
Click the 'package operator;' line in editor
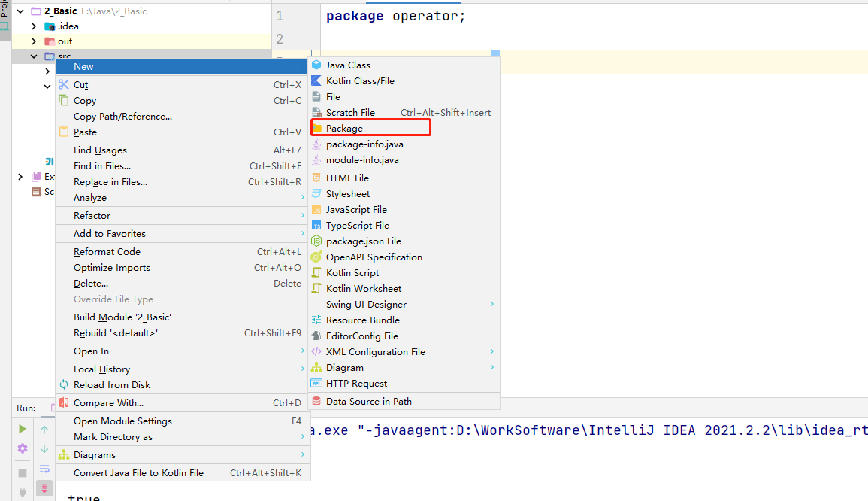pyautogui.click(x=396, y=16)
